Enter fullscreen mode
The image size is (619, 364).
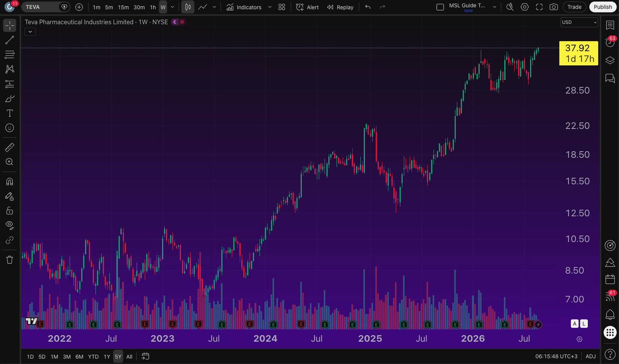[x=539, y=7]
